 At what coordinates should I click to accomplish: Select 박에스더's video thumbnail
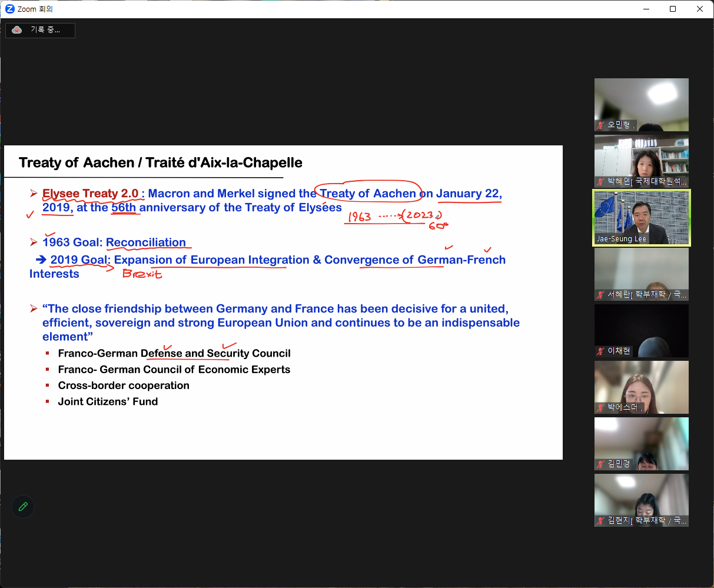pyautogui.click(x=641, y=383)
